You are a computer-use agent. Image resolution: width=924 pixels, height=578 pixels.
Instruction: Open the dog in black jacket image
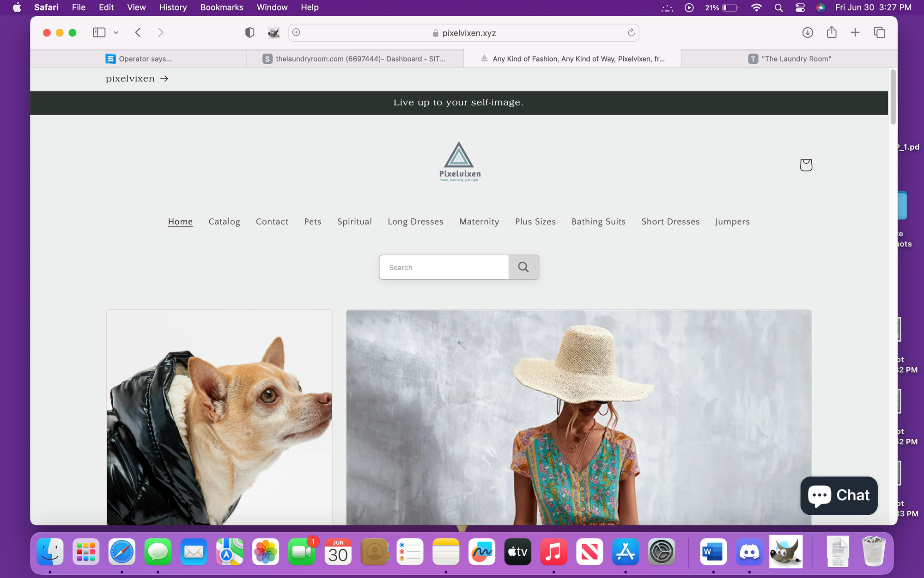pyautogui.click(x=219, y=417)
